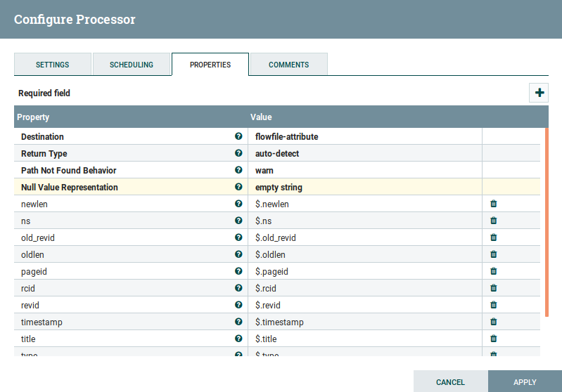Edit the $.old_revid value cell

pyautogui.click(x=365, y=237)
